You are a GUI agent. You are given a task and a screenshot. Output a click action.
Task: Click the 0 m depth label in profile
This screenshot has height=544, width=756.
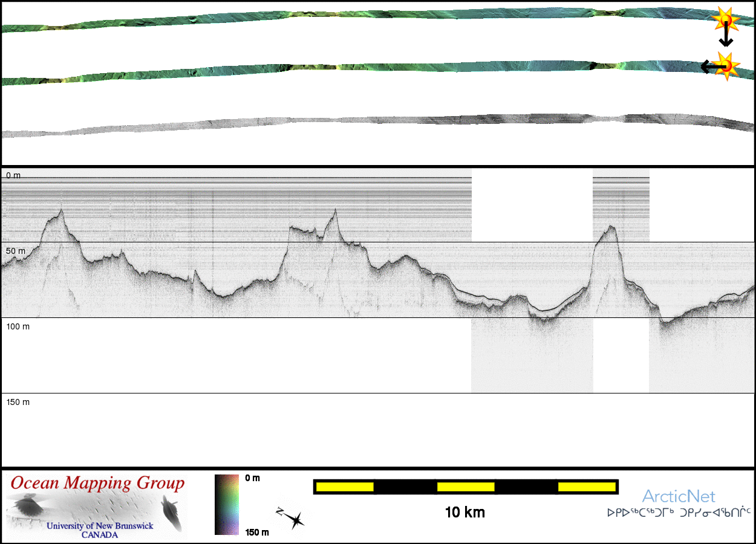13,175
